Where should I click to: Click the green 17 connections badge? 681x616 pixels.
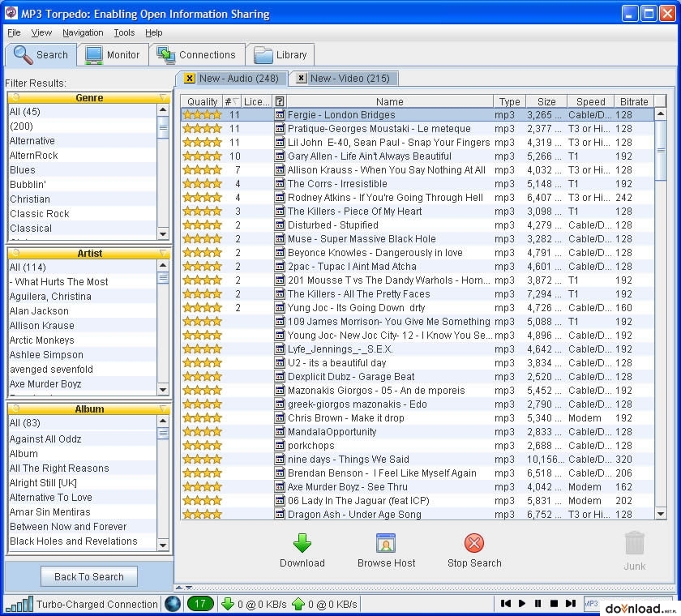click(x=199, y=604)
